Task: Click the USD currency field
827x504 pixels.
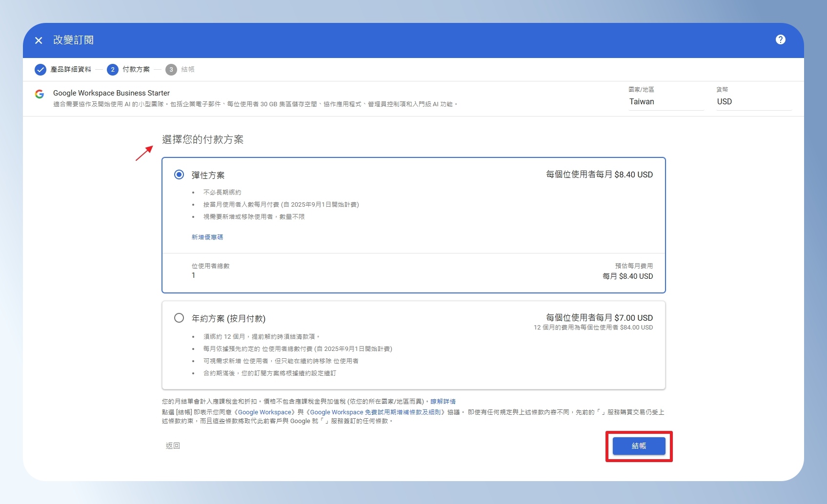Action: coord(754,102)
